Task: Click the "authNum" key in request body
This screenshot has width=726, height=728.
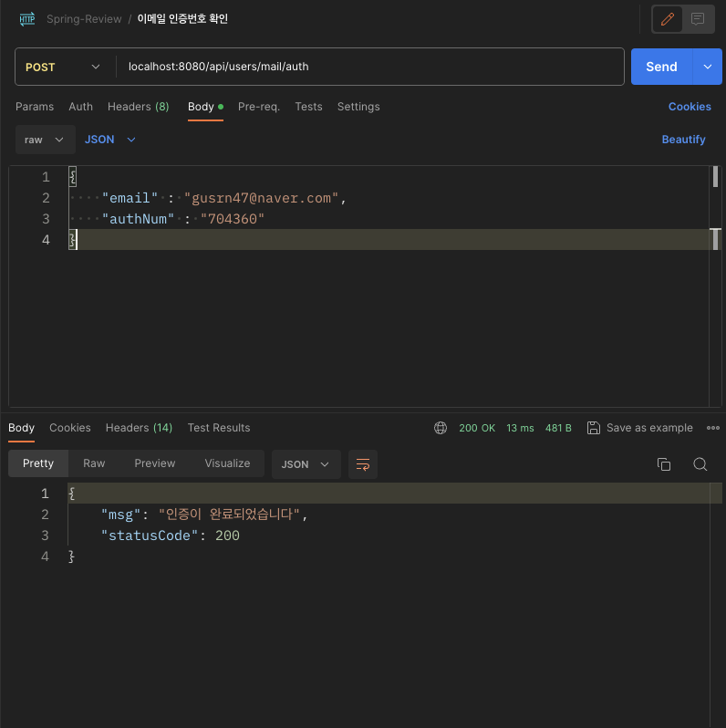Action: pos(138,219)
